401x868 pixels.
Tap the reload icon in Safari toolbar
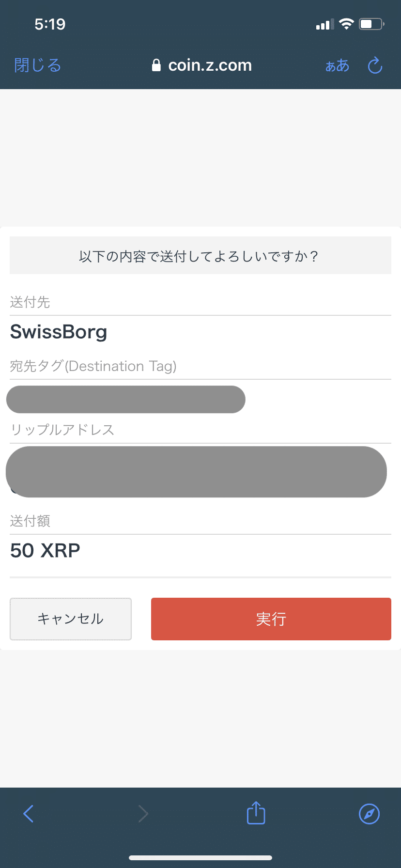(375, 66)
